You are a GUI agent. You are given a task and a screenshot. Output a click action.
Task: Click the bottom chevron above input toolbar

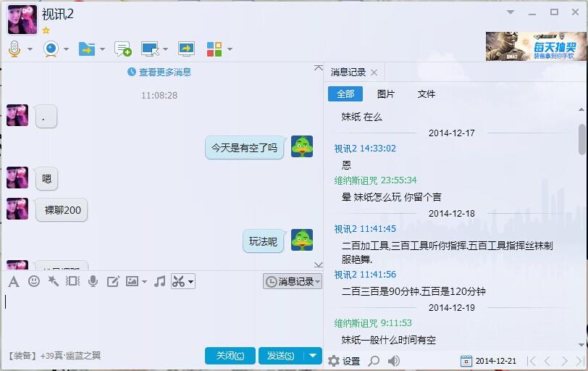319,264
